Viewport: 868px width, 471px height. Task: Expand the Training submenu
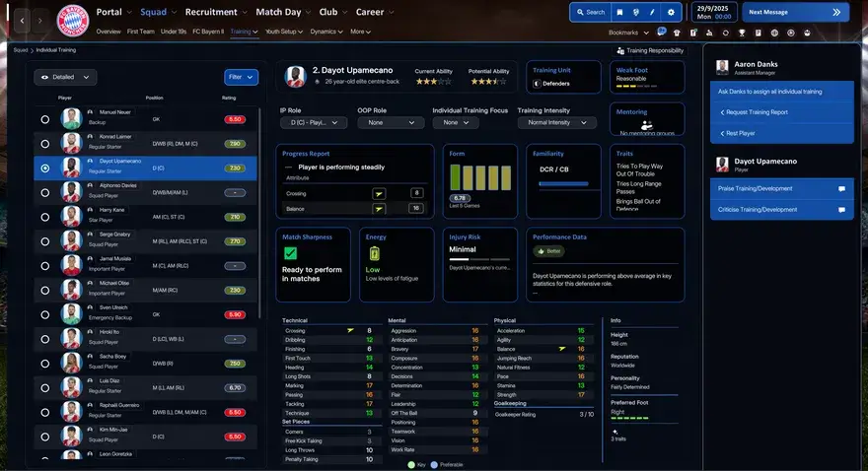245,32
